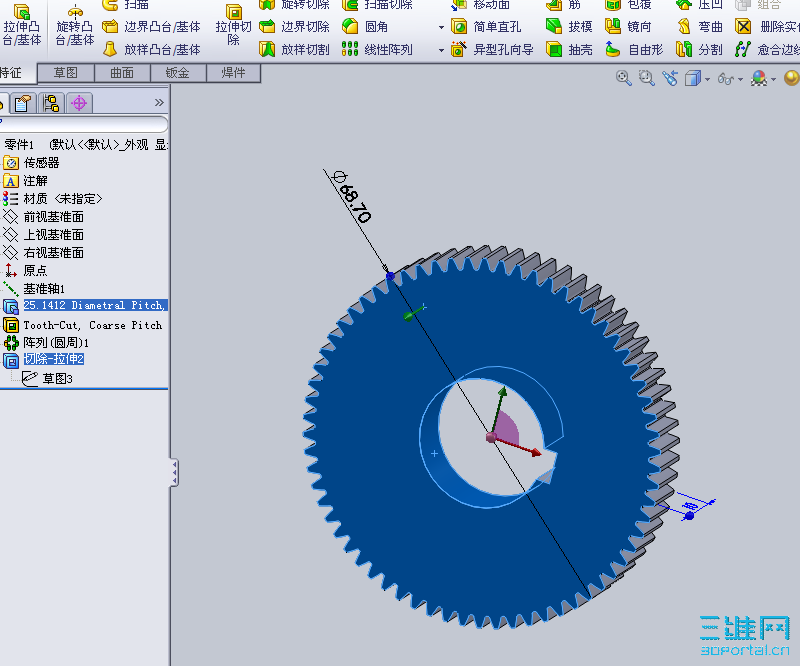
Task: Select 传感器 in the feature tree
Action: (32, 163)
